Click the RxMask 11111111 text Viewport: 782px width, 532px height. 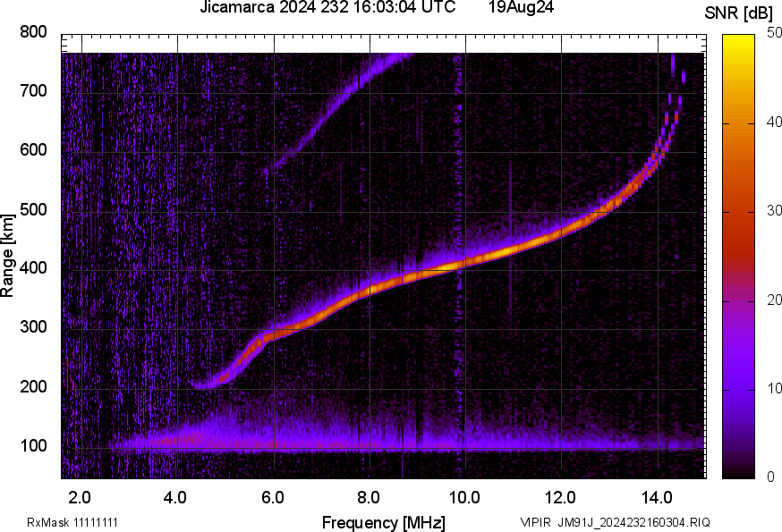click(x=72, y=522)
